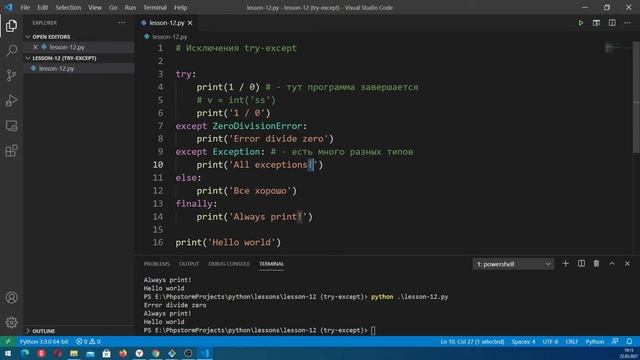Open the Edit menu
Screen dimensions: 640x360
pyautogui.click(x=42, y=7)
